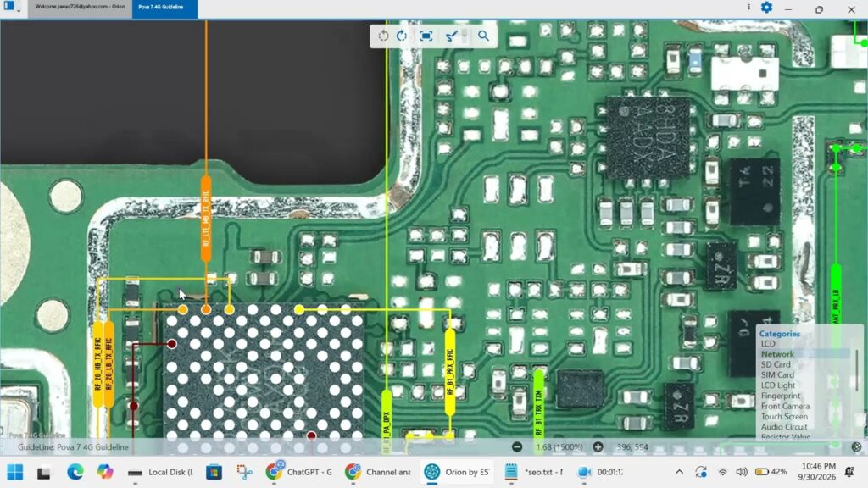Expand the chevron beside the sidebar icon

click(x=19, y=10)
